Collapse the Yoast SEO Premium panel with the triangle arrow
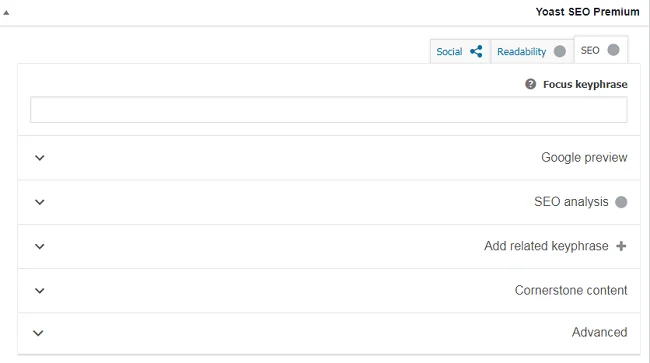650x363 pixels. pos(6,13)
